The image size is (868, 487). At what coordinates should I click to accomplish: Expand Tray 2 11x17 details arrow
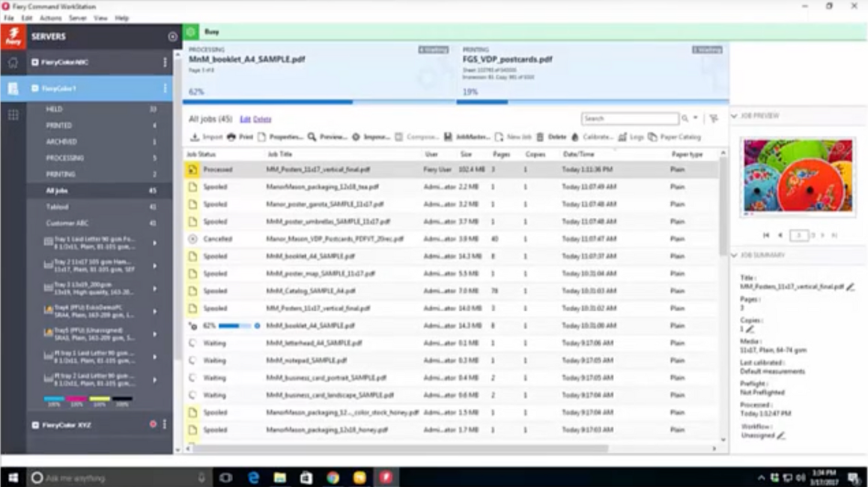click(155, 266)
